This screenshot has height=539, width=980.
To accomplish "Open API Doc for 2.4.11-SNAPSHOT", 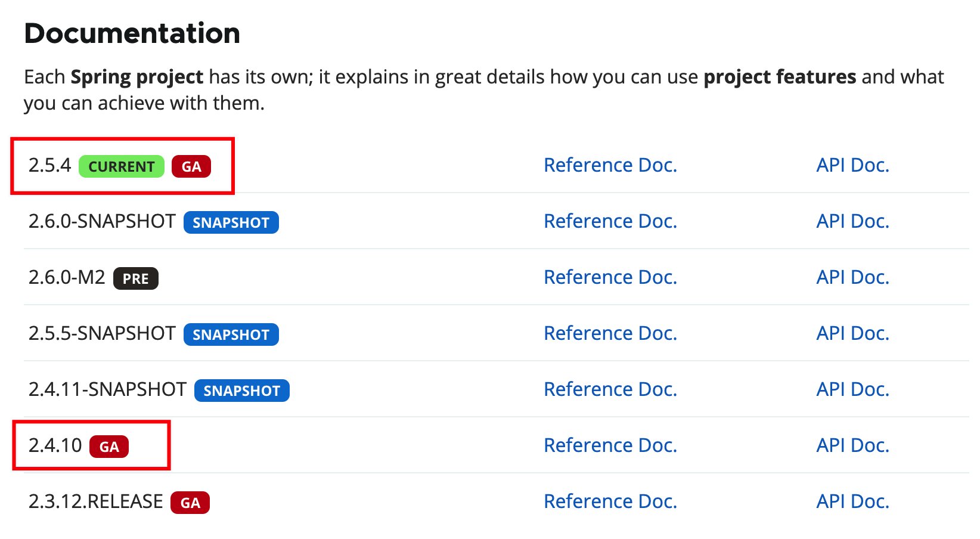I will coord(852,389).
